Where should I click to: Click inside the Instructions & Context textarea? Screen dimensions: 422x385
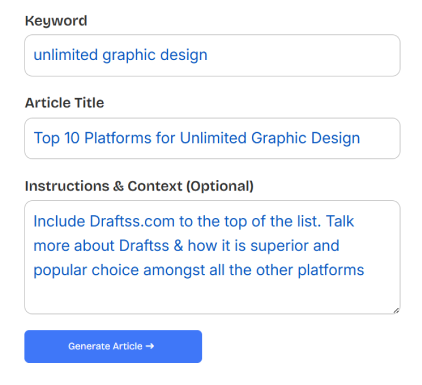pos(212,257)
